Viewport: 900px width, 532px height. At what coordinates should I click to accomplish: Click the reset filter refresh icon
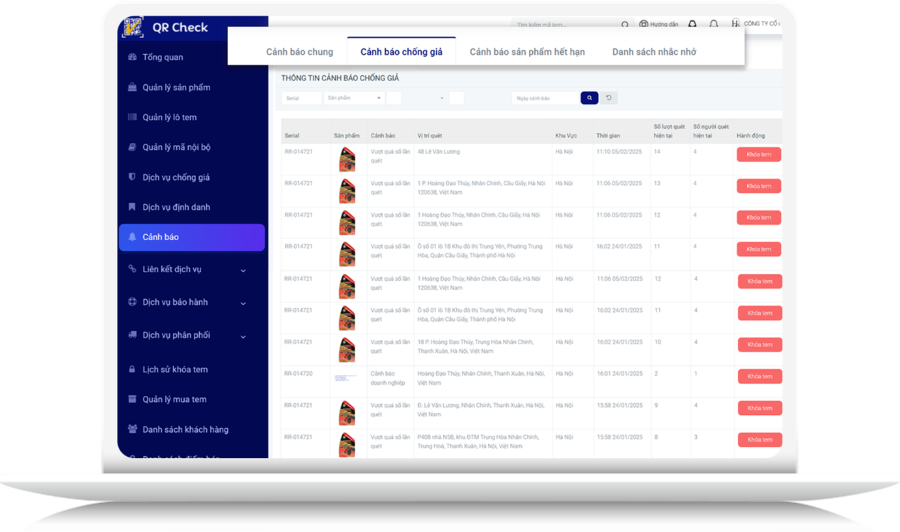[609, 98]
